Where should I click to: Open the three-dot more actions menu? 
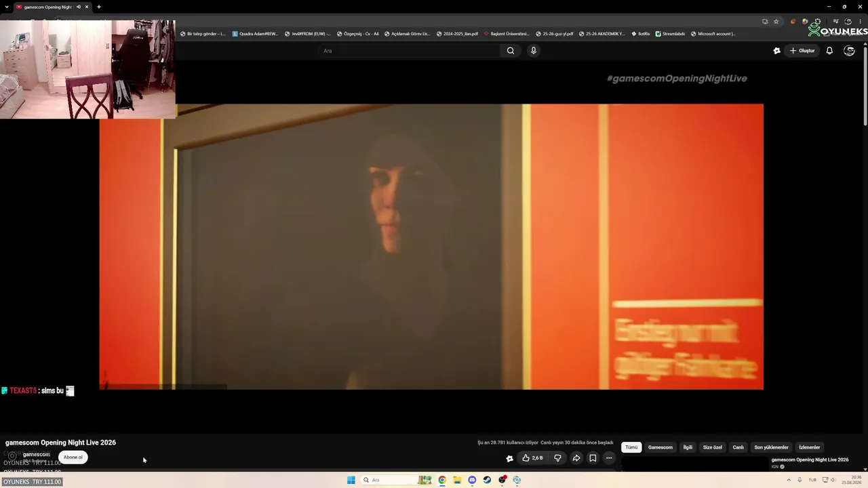pyautogui.click(x=609, y=458)
